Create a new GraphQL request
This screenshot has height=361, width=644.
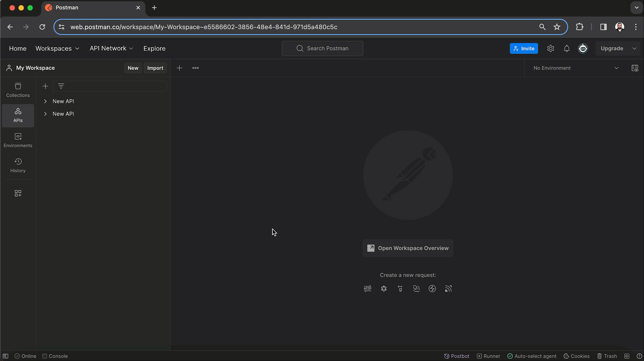[x=384, y=289]
